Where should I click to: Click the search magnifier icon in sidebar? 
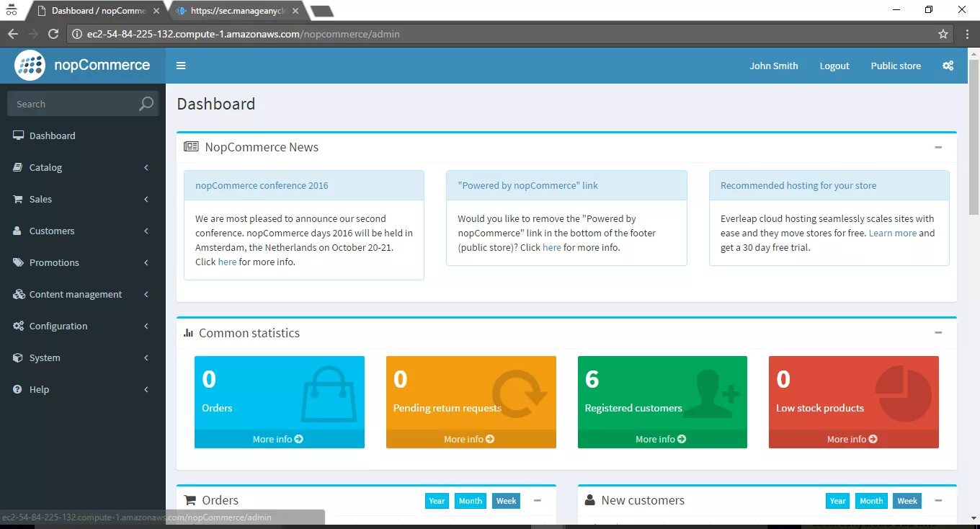[x=146, y=104]
